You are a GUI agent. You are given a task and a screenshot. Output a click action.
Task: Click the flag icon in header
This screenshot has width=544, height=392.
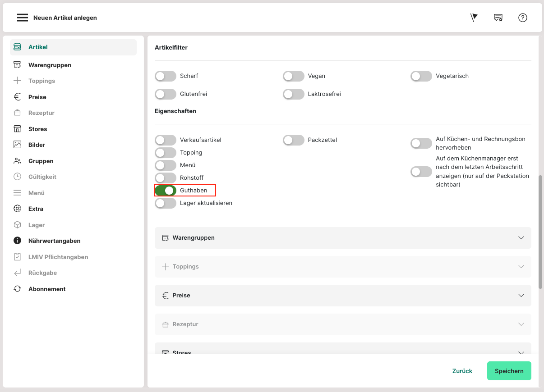tap(474, 18)
